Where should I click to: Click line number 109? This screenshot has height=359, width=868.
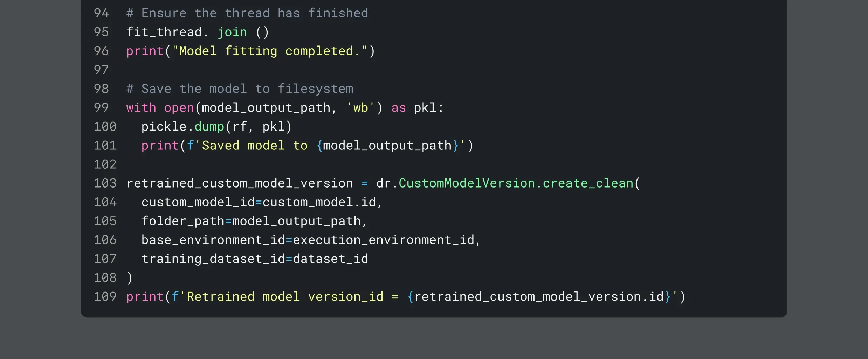[105, 297]
